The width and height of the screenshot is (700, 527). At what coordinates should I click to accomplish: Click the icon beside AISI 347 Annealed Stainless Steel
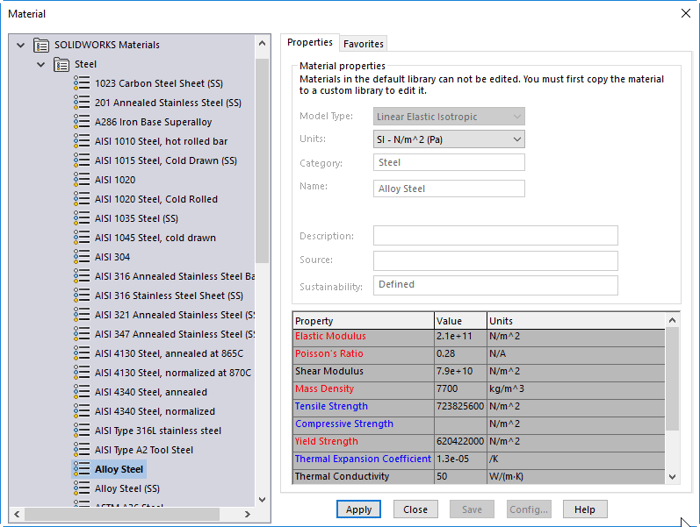82,334
